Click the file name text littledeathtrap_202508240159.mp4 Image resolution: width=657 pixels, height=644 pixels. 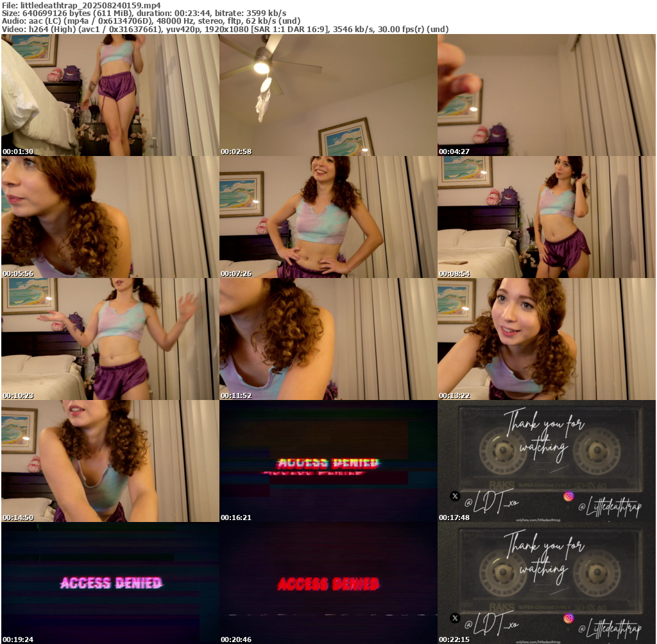[x=90, y=6]
